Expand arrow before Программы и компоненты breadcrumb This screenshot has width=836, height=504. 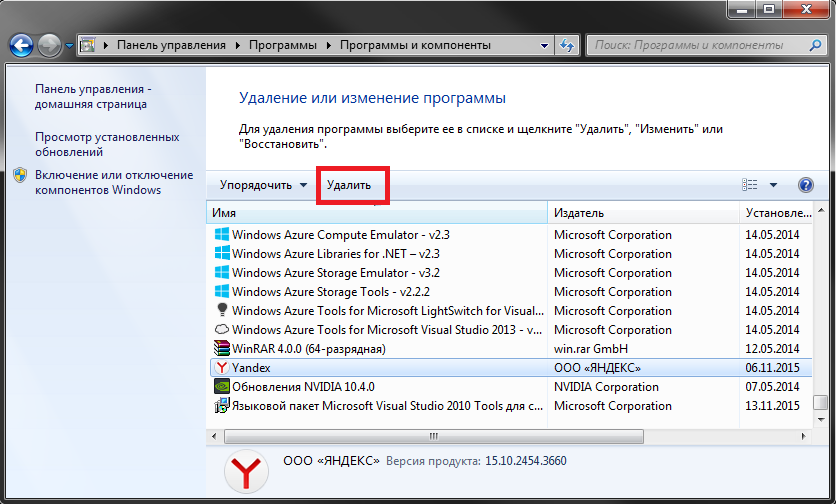[328, 45]
